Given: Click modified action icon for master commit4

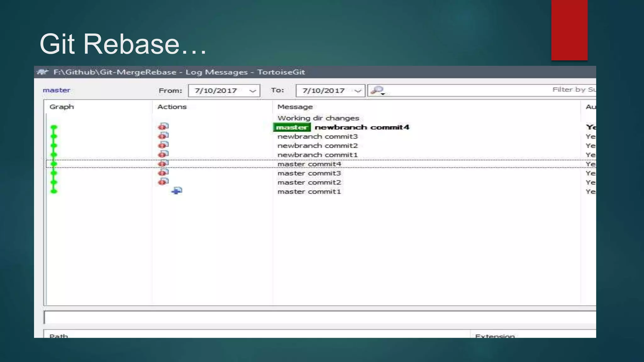Looking at the screenshot, I should pos(163,163).
